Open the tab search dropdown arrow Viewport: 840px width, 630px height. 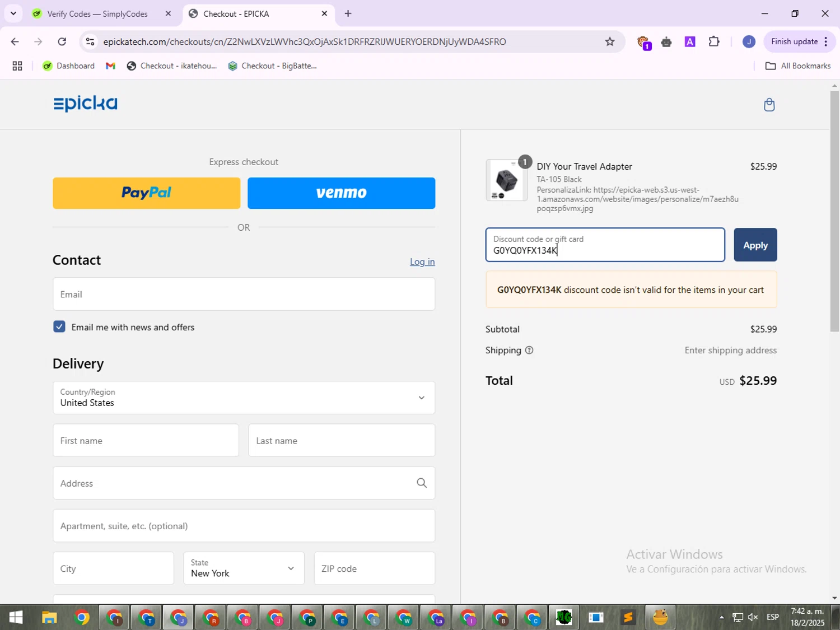(13, 13)
